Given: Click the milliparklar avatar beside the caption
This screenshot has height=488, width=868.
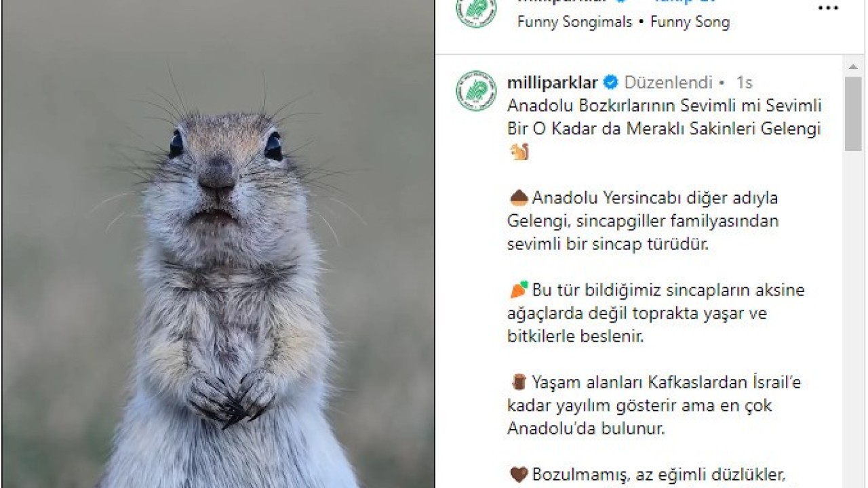Looking at the screenshot, I should 476,90.
